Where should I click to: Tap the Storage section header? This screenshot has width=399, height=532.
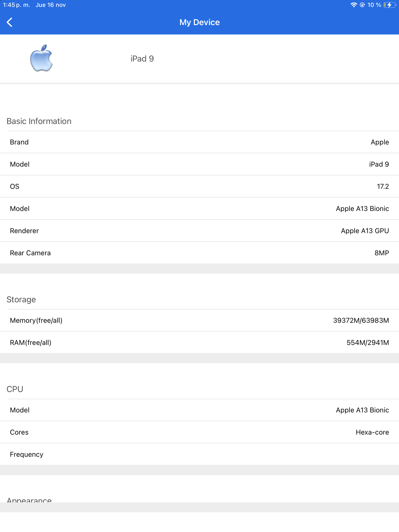tap(21, 299)
